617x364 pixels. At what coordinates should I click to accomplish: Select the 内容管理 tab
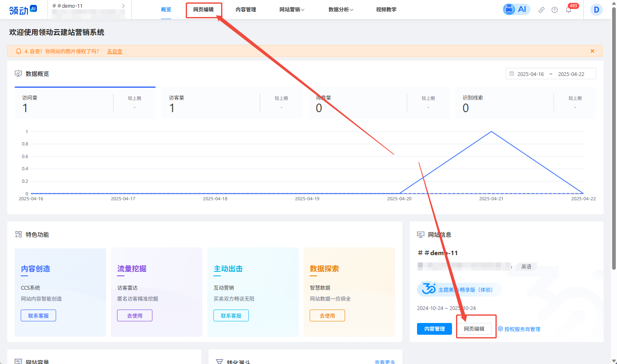point(245,9)
